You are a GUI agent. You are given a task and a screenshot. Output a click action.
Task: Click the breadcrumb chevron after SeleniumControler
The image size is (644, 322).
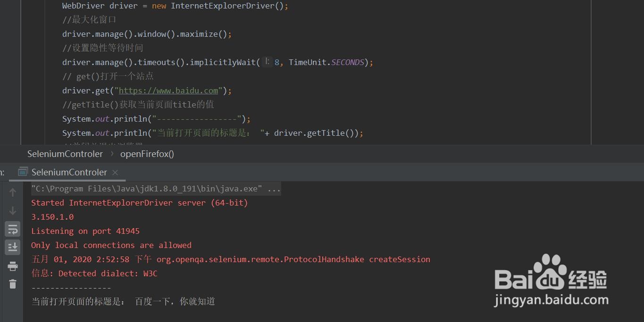[x=113, y=154]
